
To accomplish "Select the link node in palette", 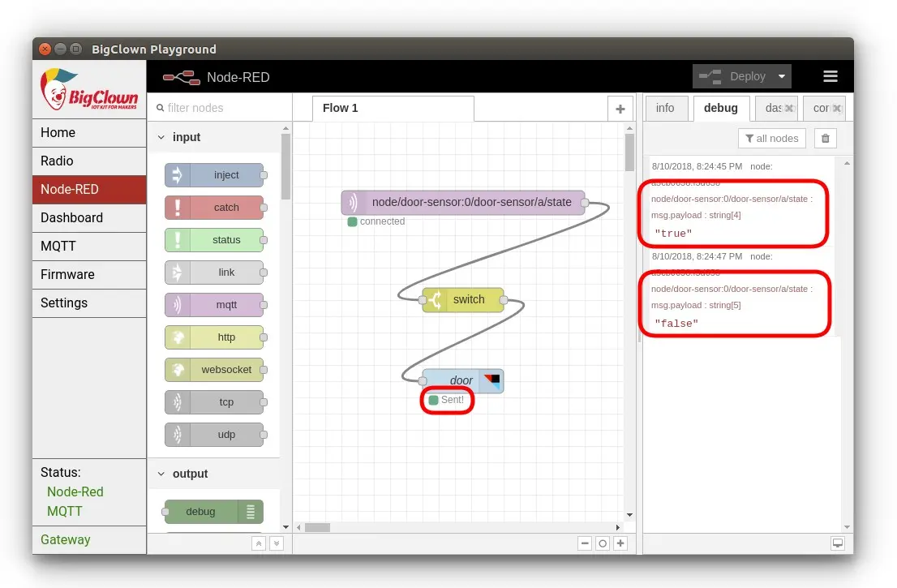I will [215, 273].
